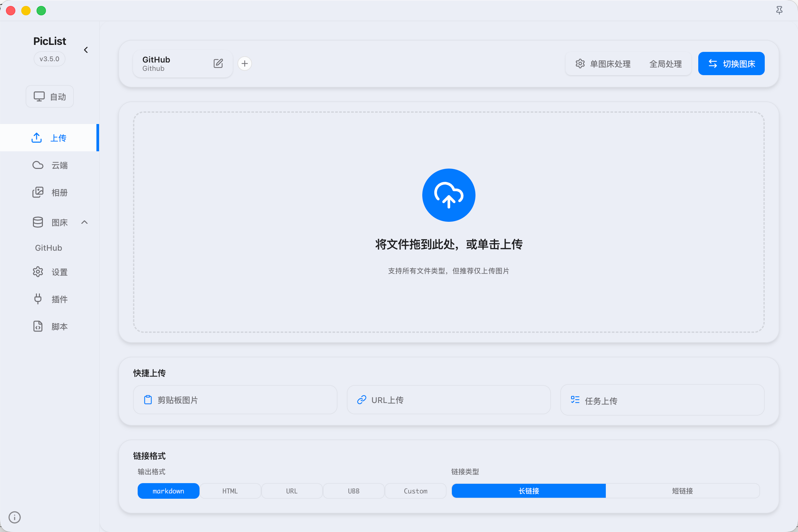Open the 插件 plugins page
Screen dimensions: 798x532
[x=50, y=299]
